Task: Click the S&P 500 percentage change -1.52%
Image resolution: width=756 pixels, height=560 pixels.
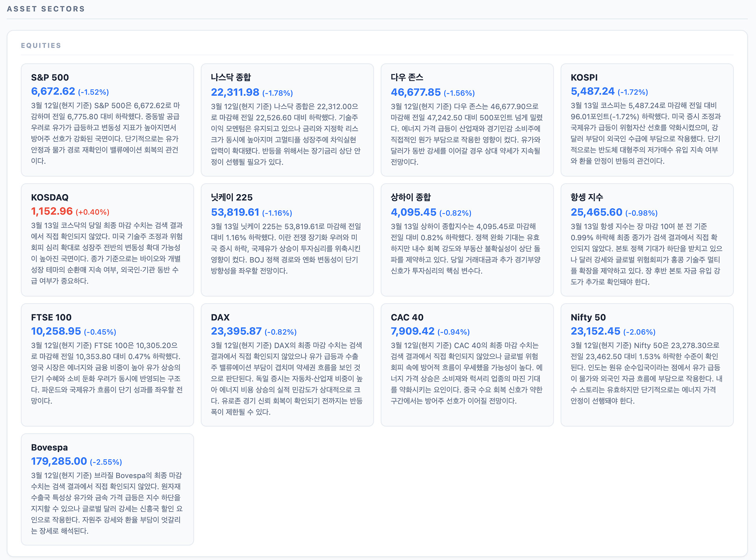Action: 93,92
